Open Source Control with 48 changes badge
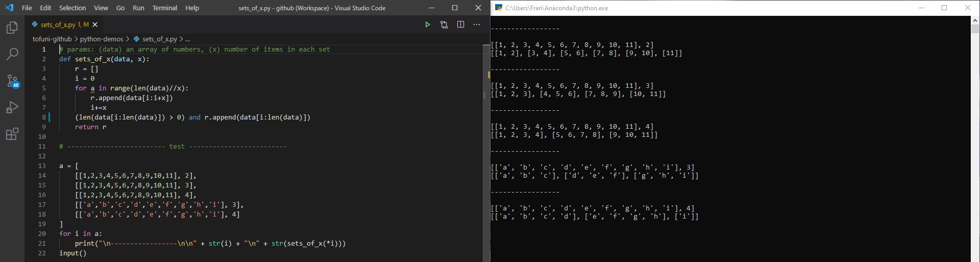 tap(12, 81)
